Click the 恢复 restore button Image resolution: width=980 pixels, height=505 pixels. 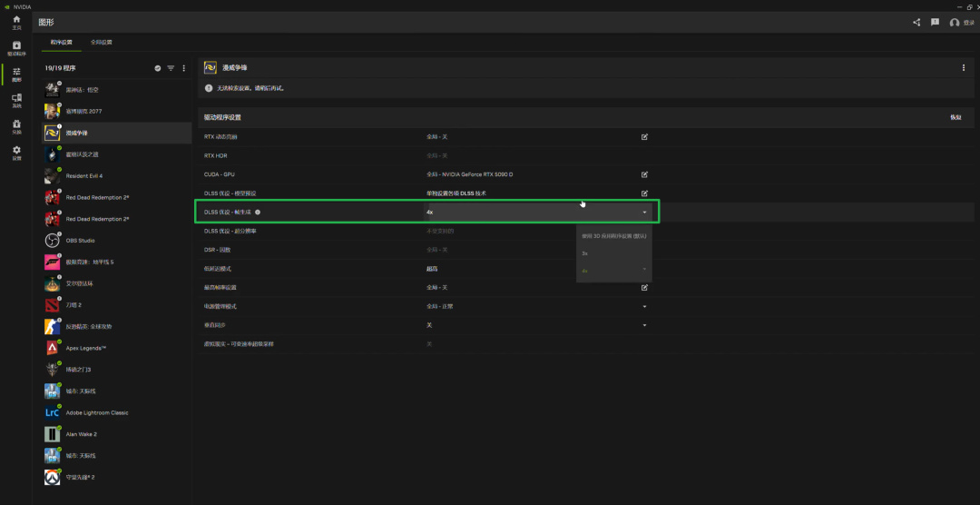pyautogui.click(x=955, y=117)
